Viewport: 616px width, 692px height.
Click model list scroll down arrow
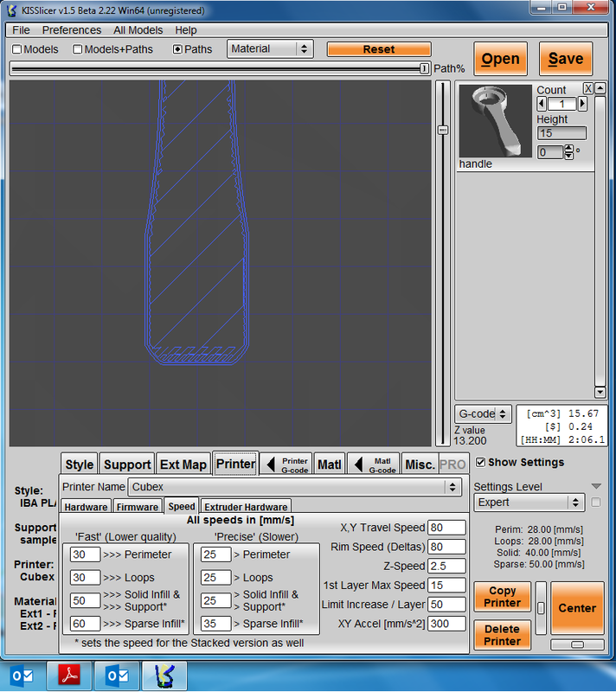pos(600,392)
